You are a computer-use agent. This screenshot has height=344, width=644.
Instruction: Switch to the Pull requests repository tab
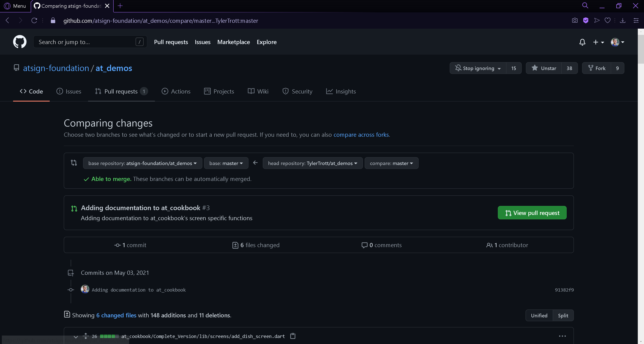[x=121, y=91]
